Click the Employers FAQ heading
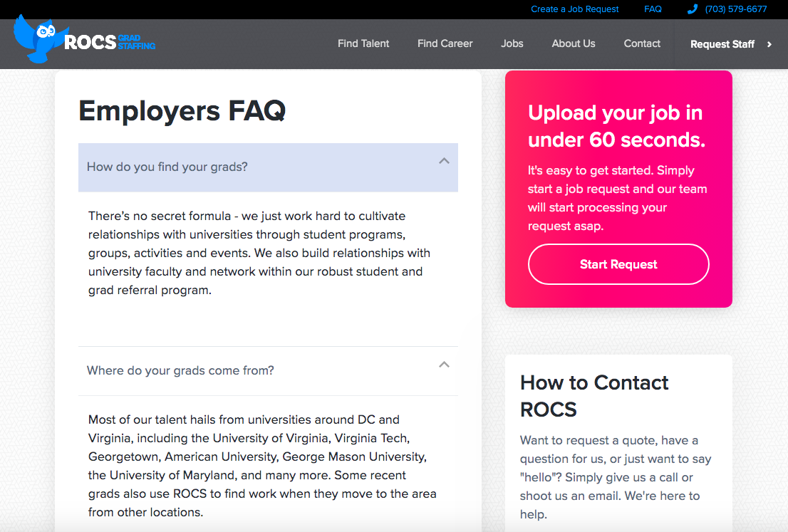Screen dimensions: 788x532 click(182, 110)
